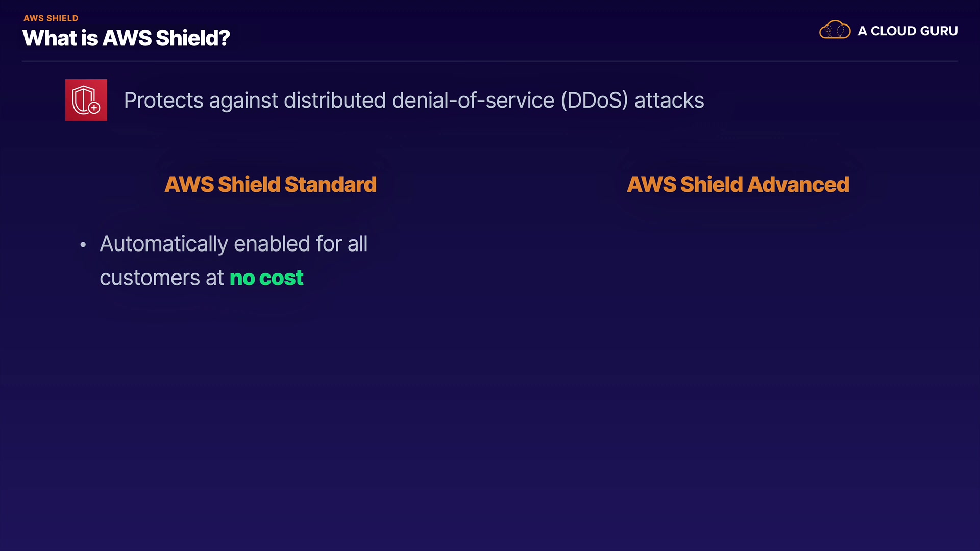Select the 'AWS Shield Advanced' heading
This screenshot has height=551, width=980.
(738, 184)
